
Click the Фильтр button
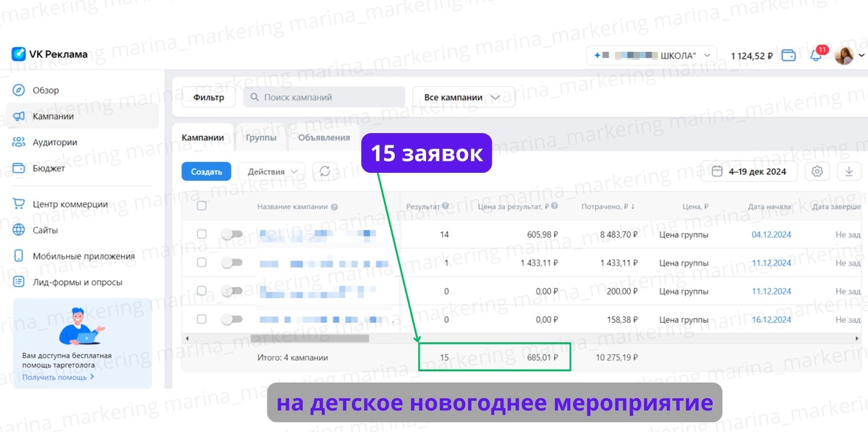tap(208, 97)
